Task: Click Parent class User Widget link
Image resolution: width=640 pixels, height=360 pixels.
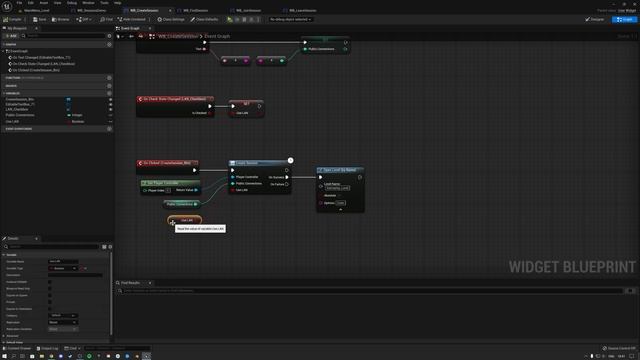Action: point(627,11)
